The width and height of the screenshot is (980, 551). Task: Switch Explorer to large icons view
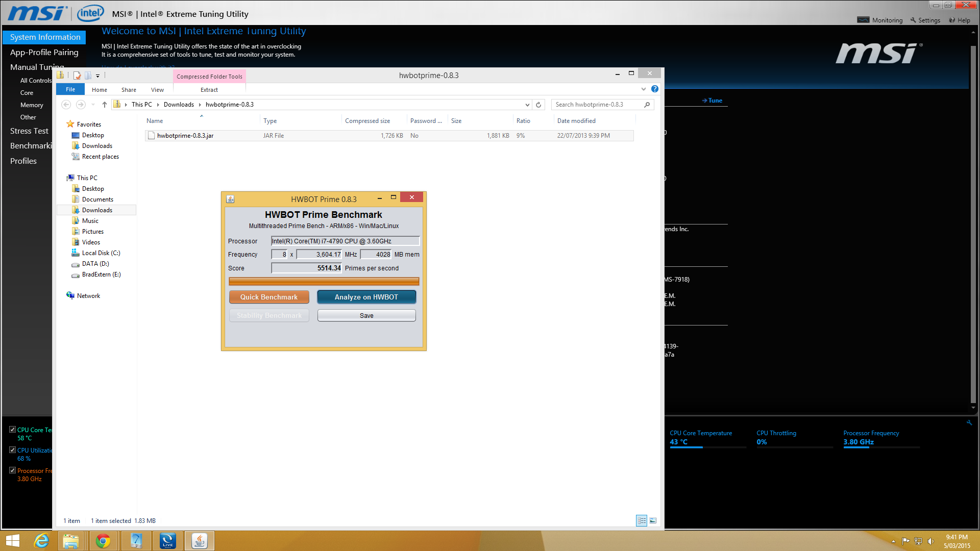coord(653,520)
